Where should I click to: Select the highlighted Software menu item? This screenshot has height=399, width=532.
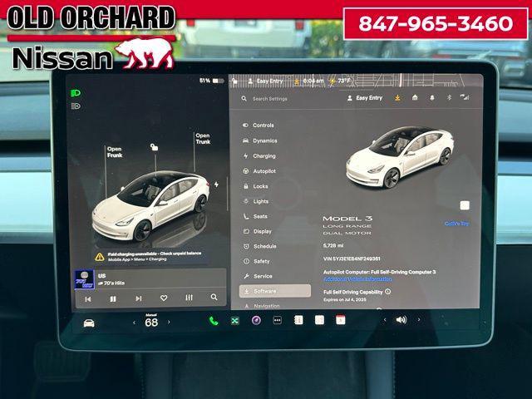point(275,291)
